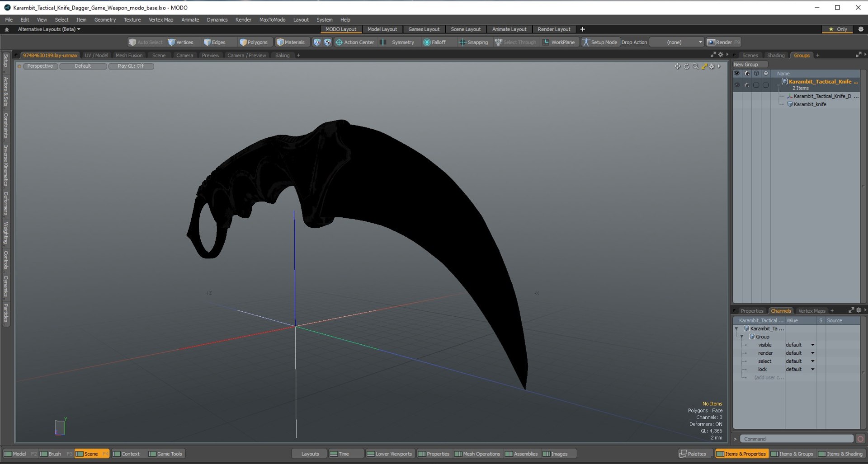Open the Default shading style dropdown
Screen dimensions: 868x464
tap(83, 66)
